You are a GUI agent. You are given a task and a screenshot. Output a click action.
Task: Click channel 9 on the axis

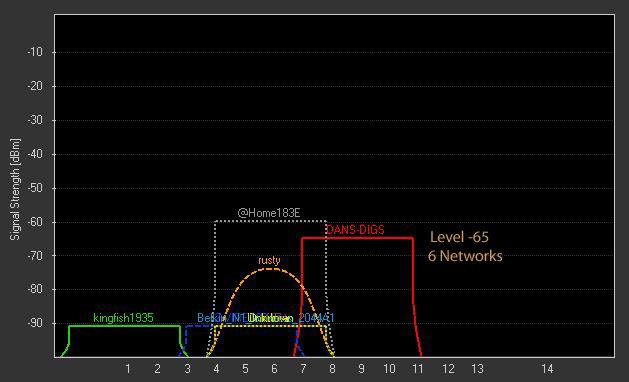coord(361,368)
